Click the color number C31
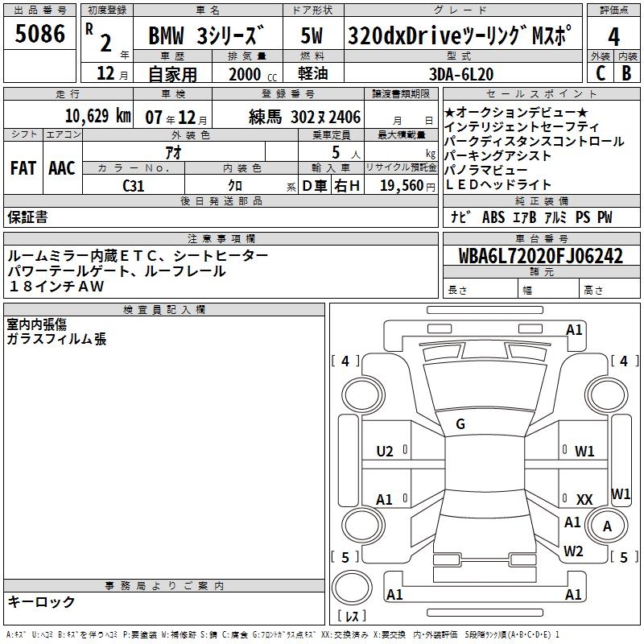This screenshot has height=644, width=644. [x=134, y=186]
